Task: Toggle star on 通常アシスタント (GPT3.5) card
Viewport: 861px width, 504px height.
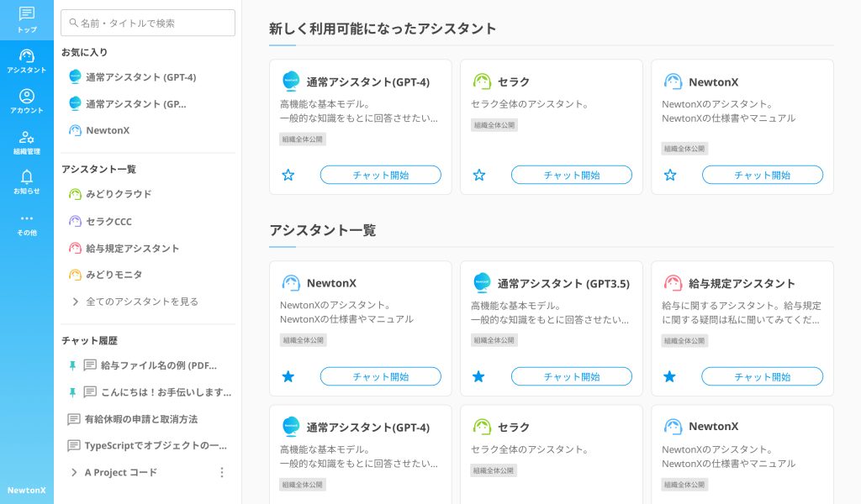Action: [478, 376]
